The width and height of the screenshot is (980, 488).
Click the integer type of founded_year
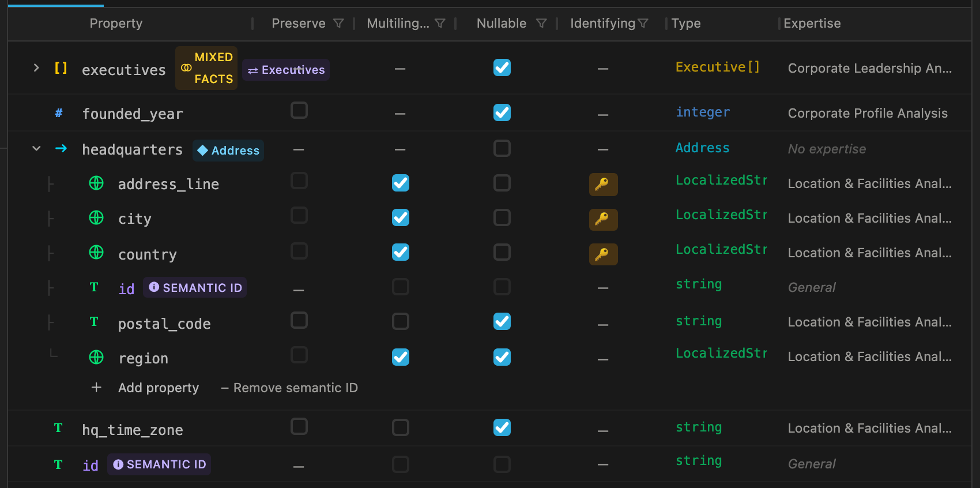[x=703, y=112]
